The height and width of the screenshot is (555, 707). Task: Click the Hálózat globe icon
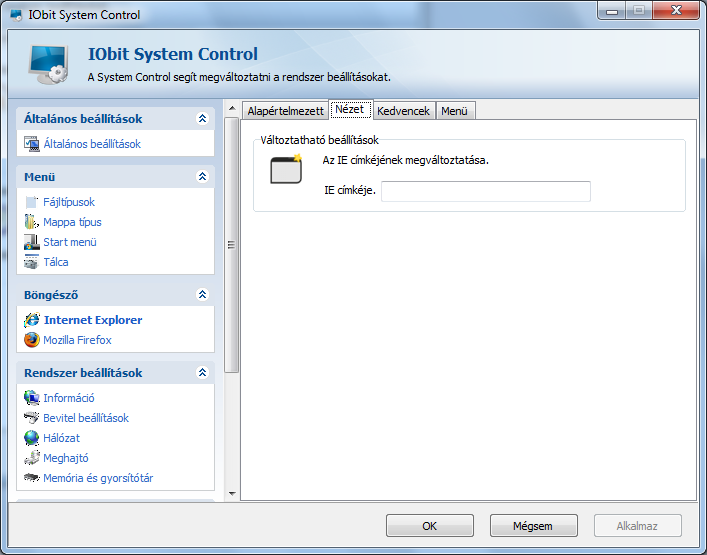coord(32,438)
